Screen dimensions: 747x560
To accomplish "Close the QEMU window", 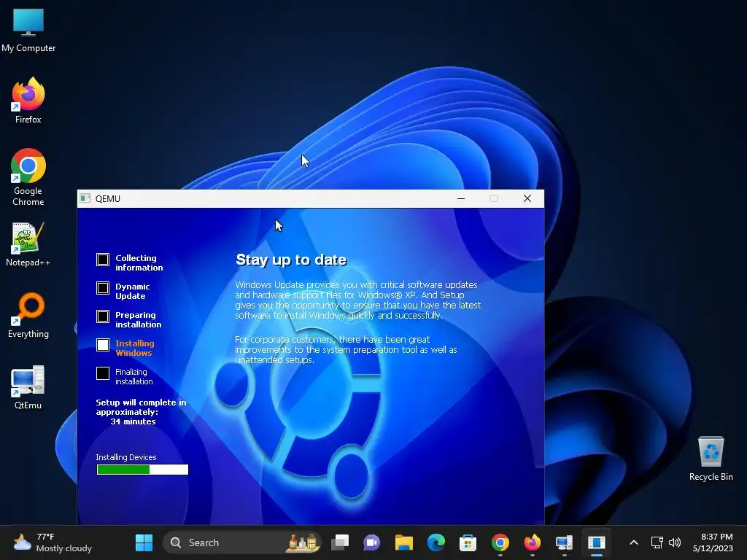I will 527,198.
